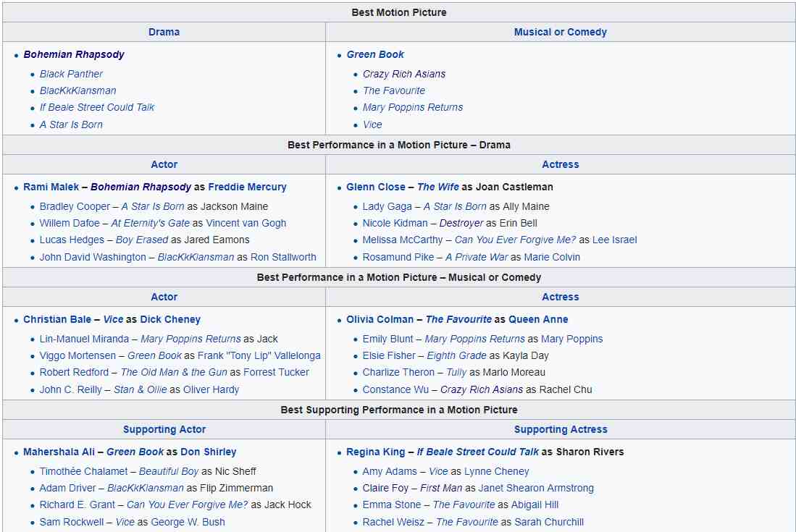Open If Beale Street Could Talk in Drama nominees
The height and width of the screenshot is (532, 796).
(97, 108)
